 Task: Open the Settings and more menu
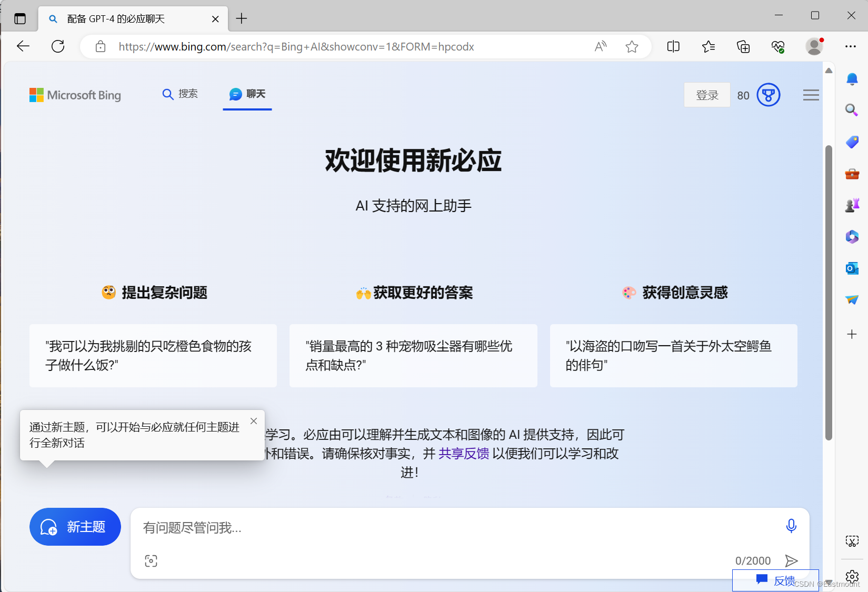(x=851, y=46)
